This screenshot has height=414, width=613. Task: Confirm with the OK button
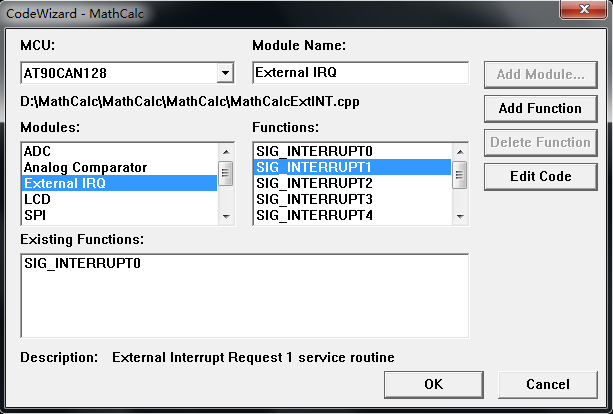[433, 384]
